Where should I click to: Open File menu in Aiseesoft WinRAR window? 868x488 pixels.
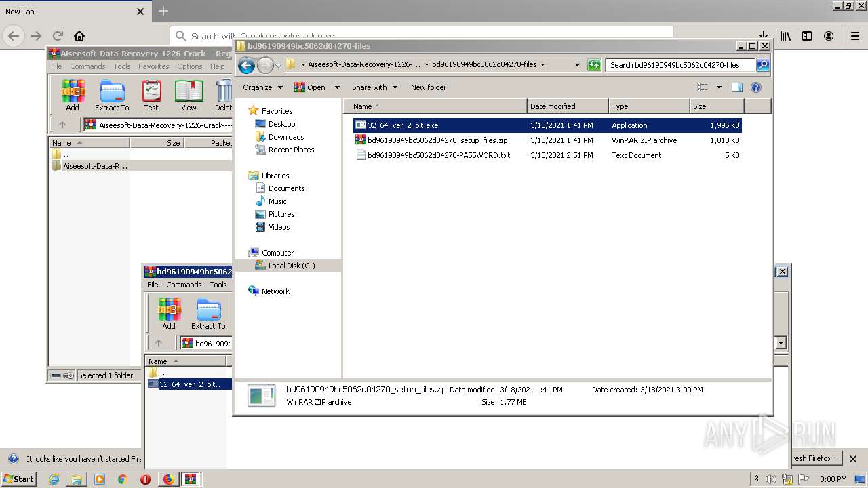coord(56,66)
